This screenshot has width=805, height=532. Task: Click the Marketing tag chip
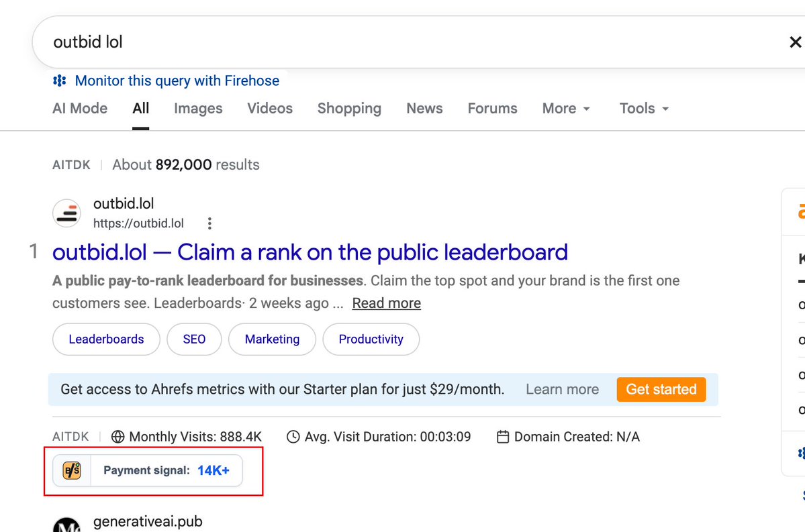click(x=272, y=339)
